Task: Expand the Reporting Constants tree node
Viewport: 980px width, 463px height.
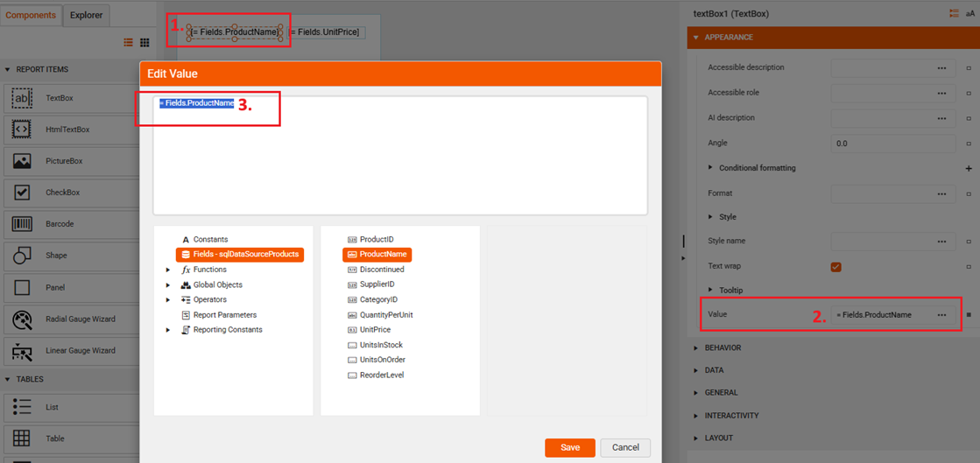Action: click(167, 330)
